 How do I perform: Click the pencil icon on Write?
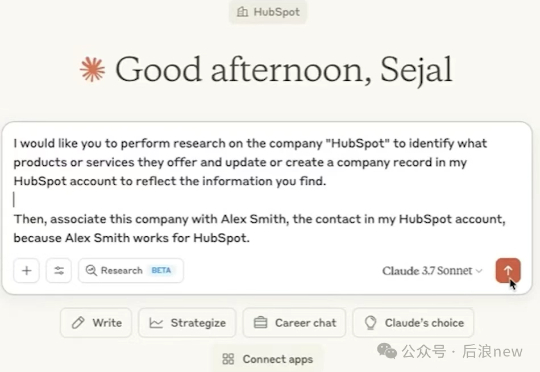pos(78,323)
